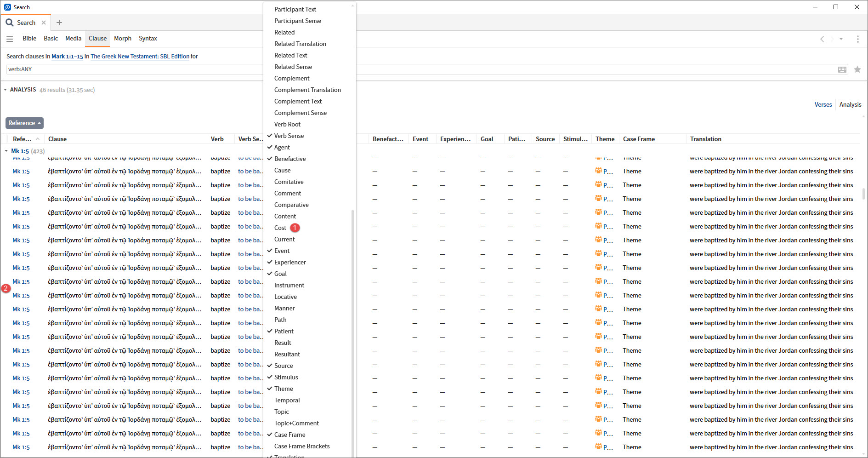Sort by Reference column header

[x=26, y=139]
